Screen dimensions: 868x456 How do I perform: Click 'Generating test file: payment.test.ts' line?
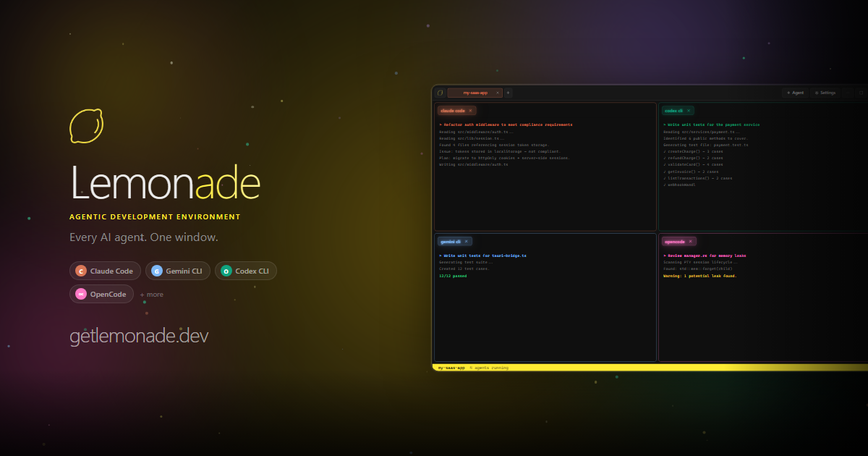tap(706, 145)
